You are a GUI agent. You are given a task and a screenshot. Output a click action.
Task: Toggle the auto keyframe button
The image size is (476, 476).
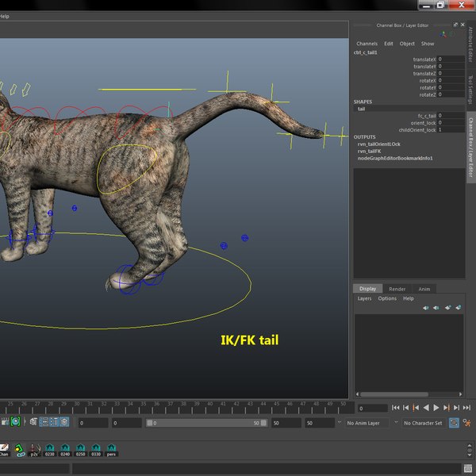[454, 423]
